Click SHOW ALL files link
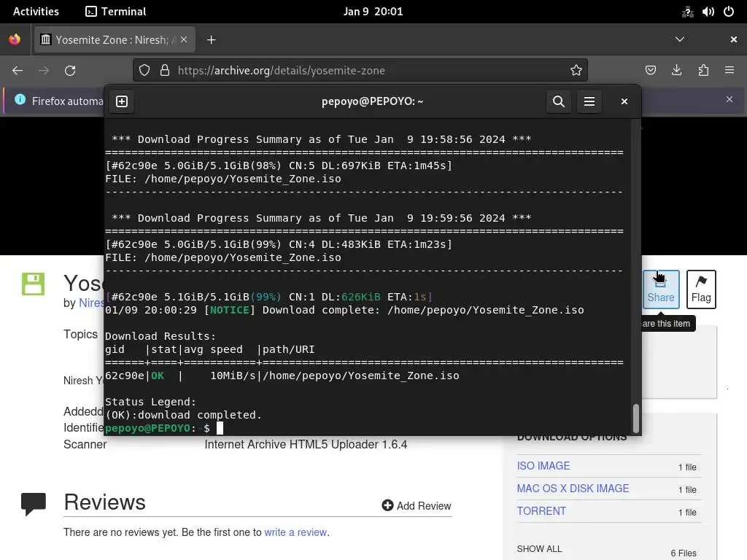The image size is (747, 560). coord(539,548)
